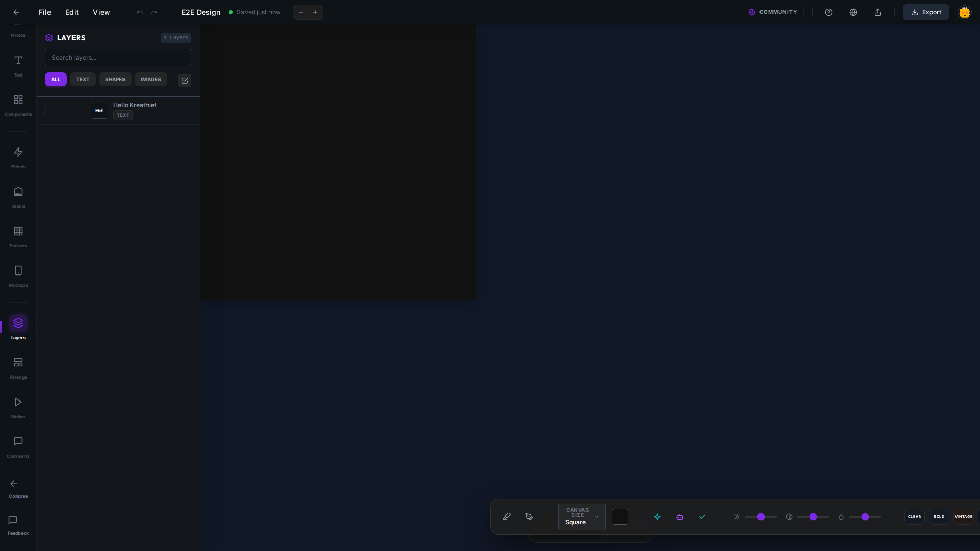Open the Arrange panel
The height and width of the screenshot is (551, 980).
click(18, 368)
